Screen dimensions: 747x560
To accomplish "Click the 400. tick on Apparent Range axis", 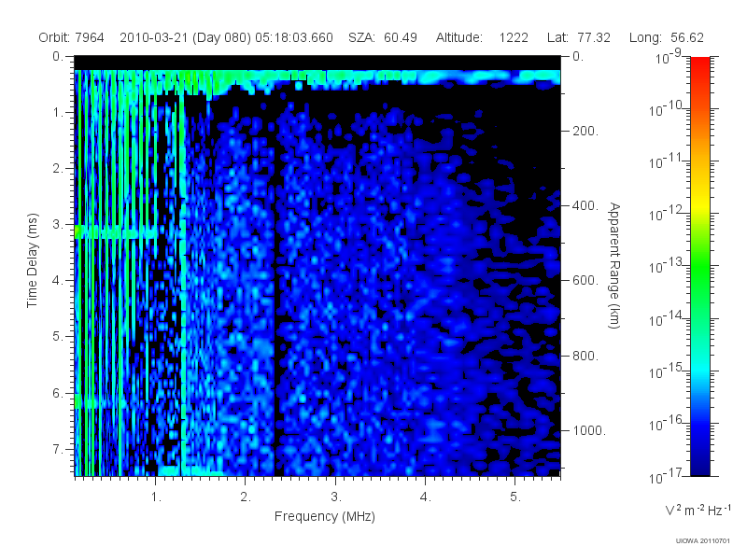I will (x=585, y=205).
